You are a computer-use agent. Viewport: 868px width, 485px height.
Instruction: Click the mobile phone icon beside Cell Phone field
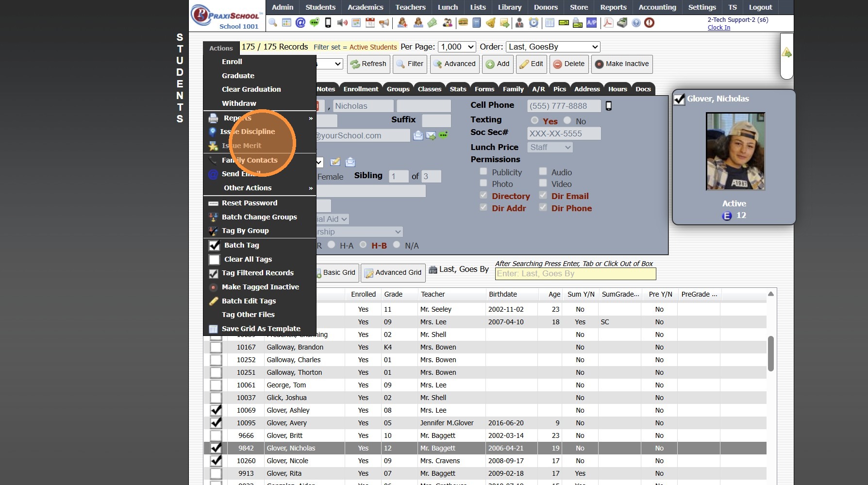pyautogui.click(x=609, y=106)
